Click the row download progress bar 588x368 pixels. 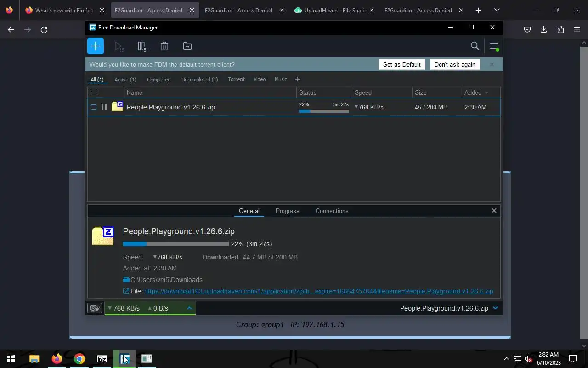[324, 111]
